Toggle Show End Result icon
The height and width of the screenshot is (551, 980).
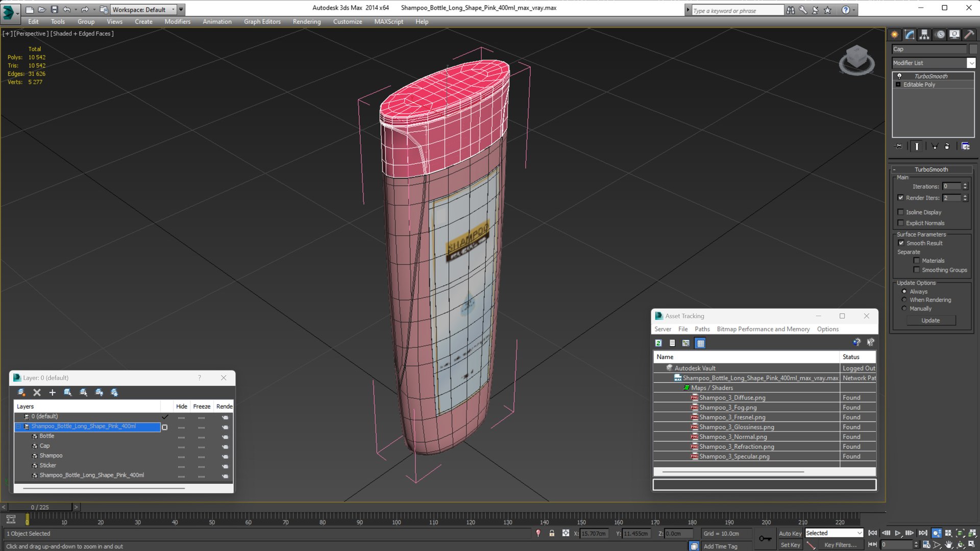click(917, 146)
